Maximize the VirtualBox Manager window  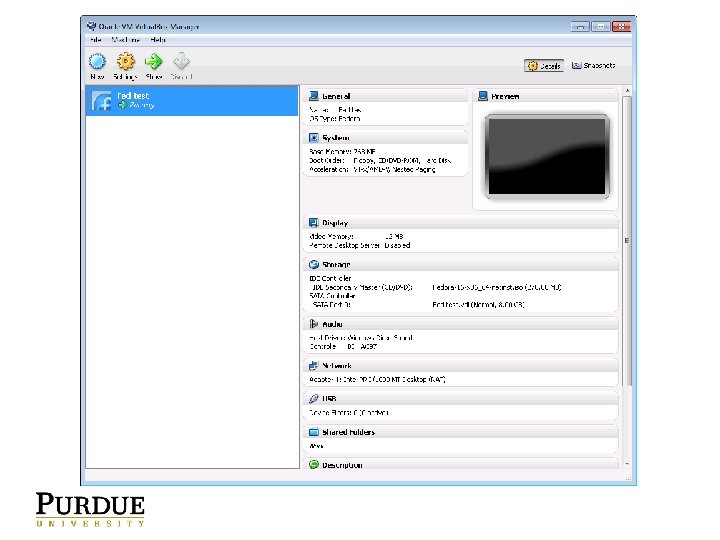pos(601,27)
